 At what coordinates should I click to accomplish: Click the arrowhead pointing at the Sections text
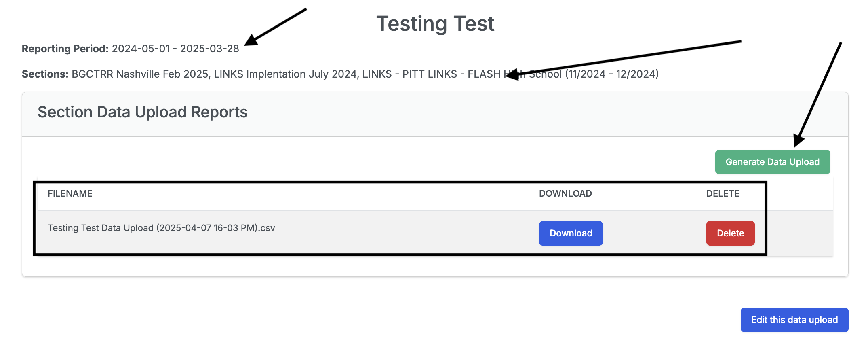(x=512, y=74)
